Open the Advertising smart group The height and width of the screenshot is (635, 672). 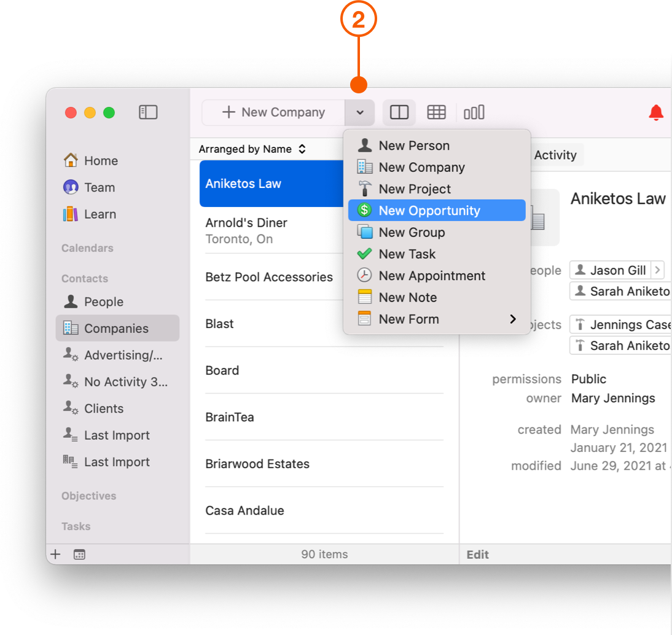pos(117,355)
